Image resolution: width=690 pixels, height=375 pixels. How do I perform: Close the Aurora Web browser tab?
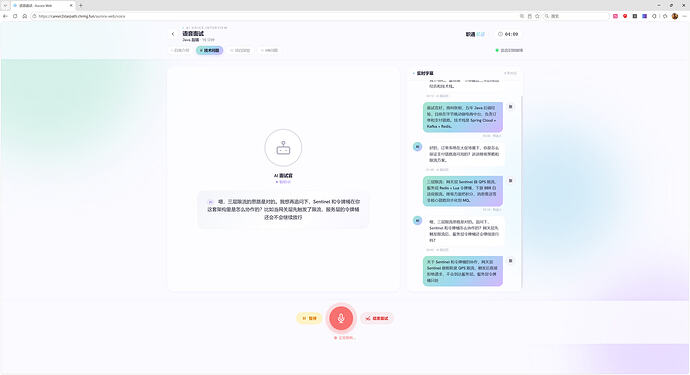pyautogui.click(x=71, y=5)
